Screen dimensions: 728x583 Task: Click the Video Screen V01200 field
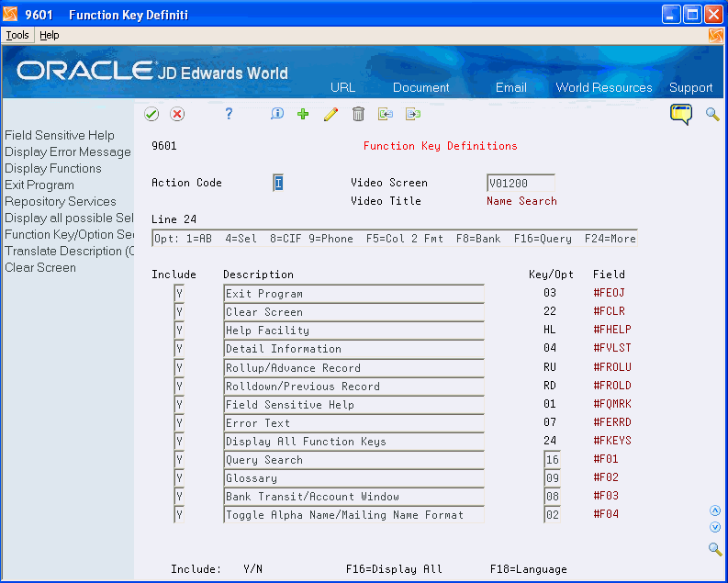point(521,183)
